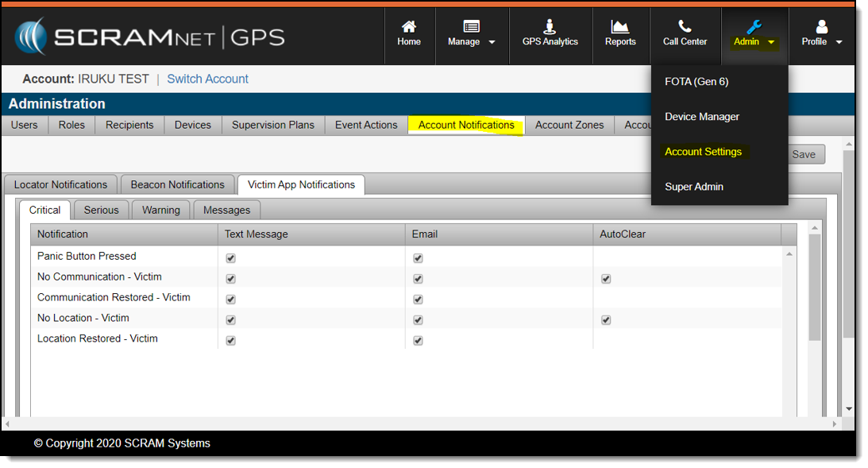This screenshot has width=868, height=468.
Task: Click the SCRAMnet GPS logo
Action: 149,37
